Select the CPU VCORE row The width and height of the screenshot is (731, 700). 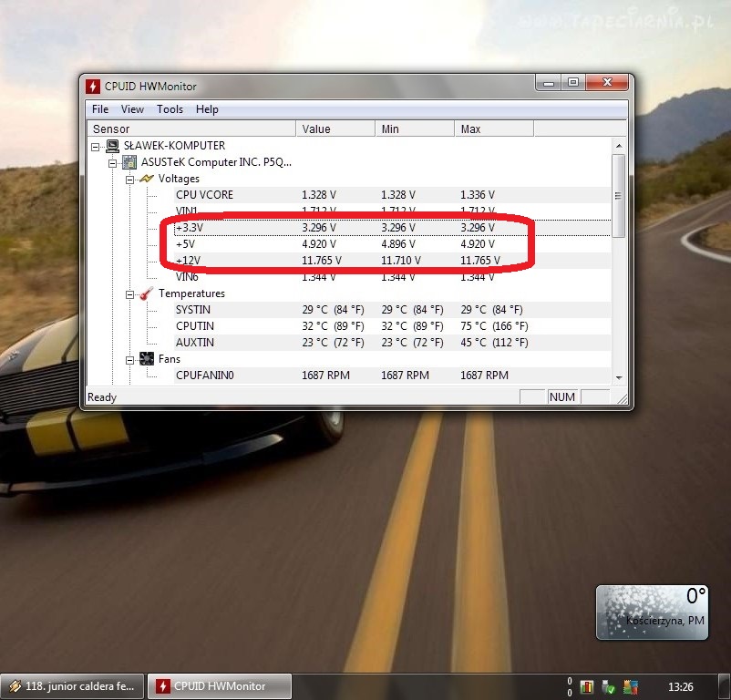(x=392, y=195)
